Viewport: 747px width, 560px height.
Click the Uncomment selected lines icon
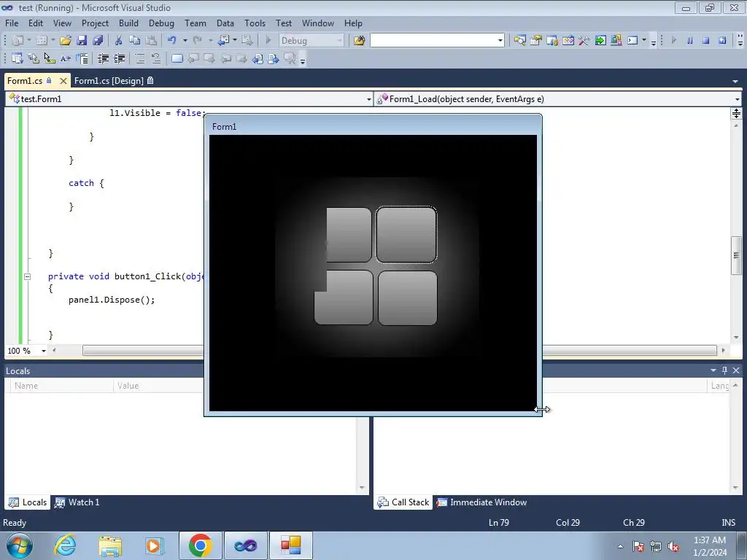tap(156, 58)
